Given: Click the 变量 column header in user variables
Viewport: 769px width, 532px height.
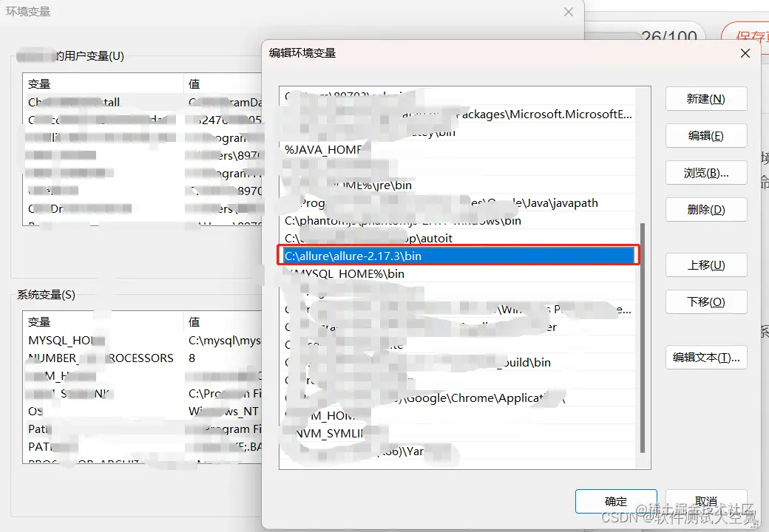Looking at the screenshot, I should click(x=103, y=83).
